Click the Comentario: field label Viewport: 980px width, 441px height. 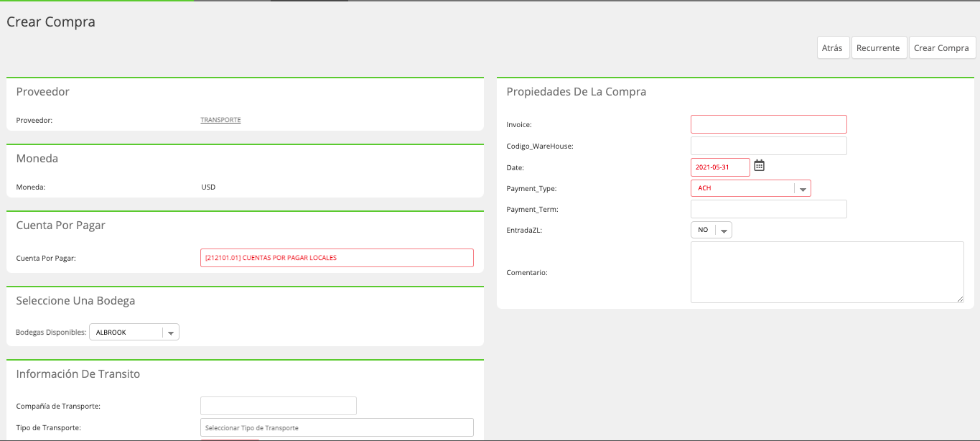(527, 273)
